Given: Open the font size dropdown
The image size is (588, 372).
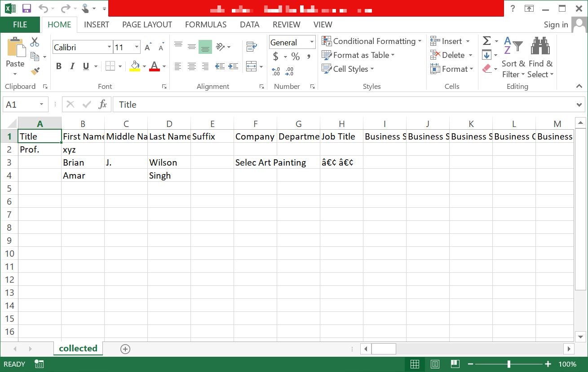Looking at the screenshot, I should pos(137,47).
